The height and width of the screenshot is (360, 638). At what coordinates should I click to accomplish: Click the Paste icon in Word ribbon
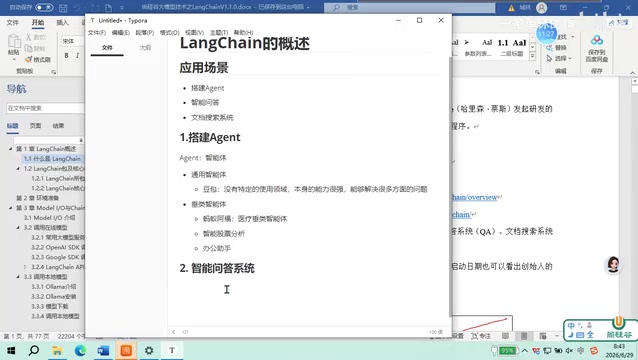(x=14, y=41)
